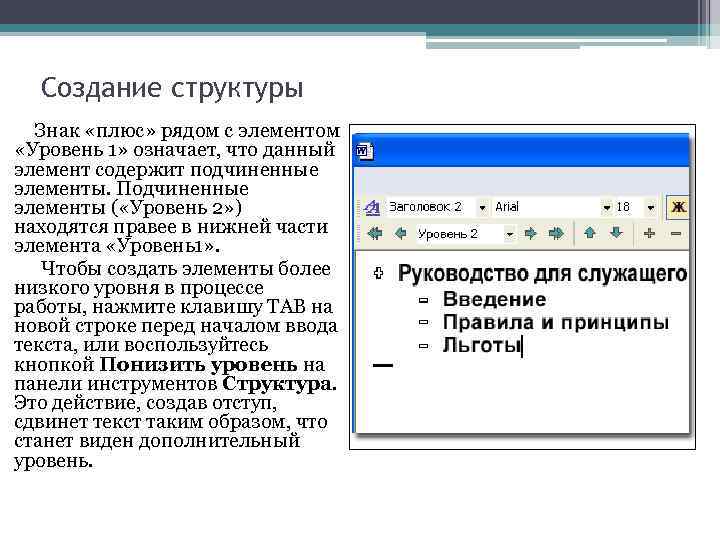Demote to body text with double right arrow

click(x=556, y=234)
